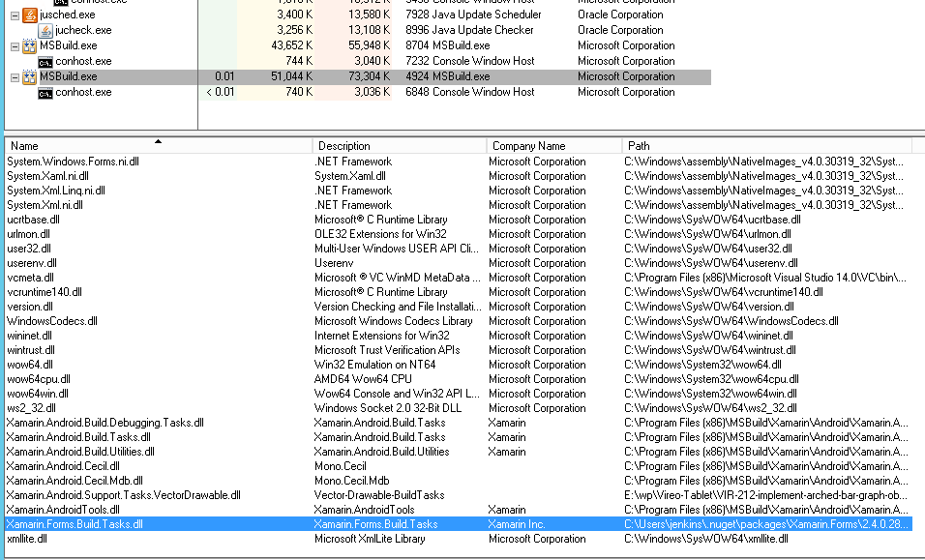Click the Java icon beside jucheck.exe
The width and height of the screenshot is (925, 560).
pyautogui.click(x=45, y=30)
